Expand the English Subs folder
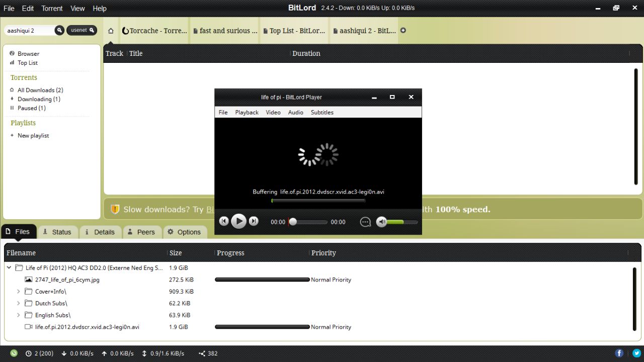 [19, 315]
